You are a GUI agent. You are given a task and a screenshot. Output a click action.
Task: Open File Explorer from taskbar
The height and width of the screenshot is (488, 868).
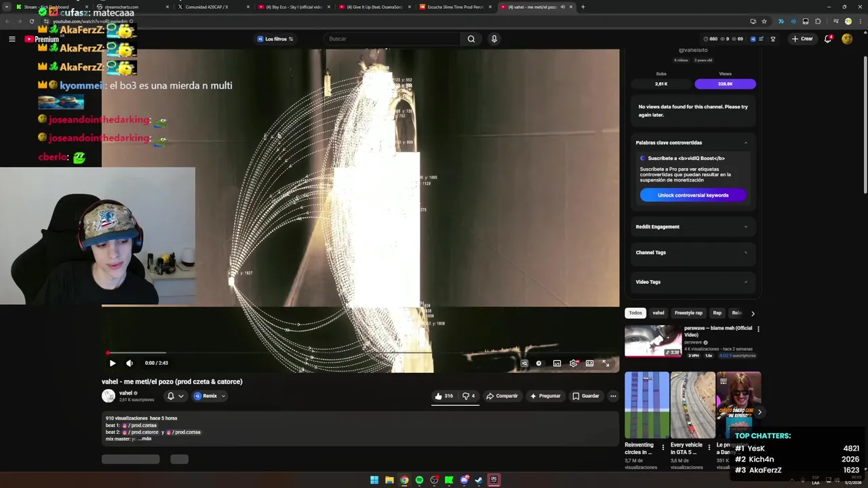(x=389, y=480)
